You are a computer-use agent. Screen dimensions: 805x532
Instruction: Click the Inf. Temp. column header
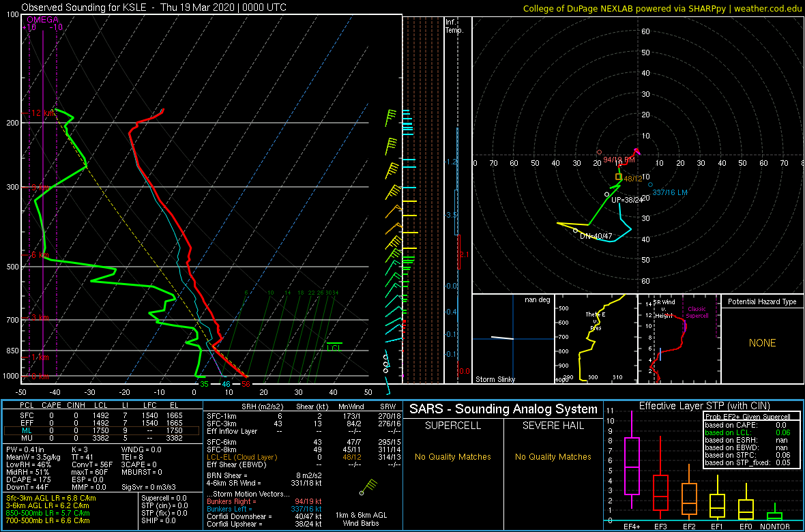point(454,27)
